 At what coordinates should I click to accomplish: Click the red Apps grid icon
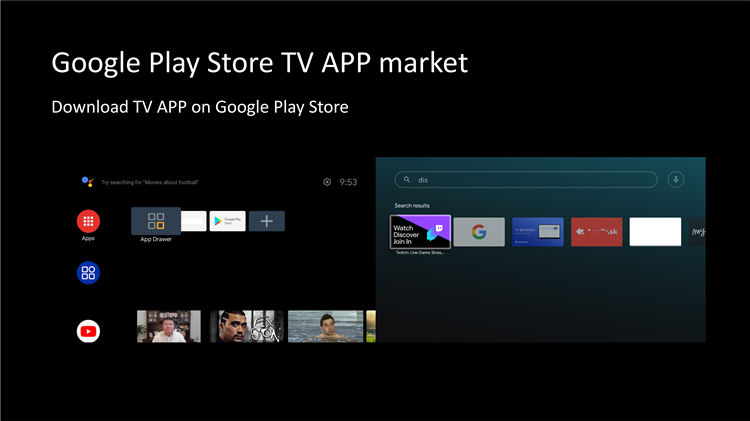[88, 221]
